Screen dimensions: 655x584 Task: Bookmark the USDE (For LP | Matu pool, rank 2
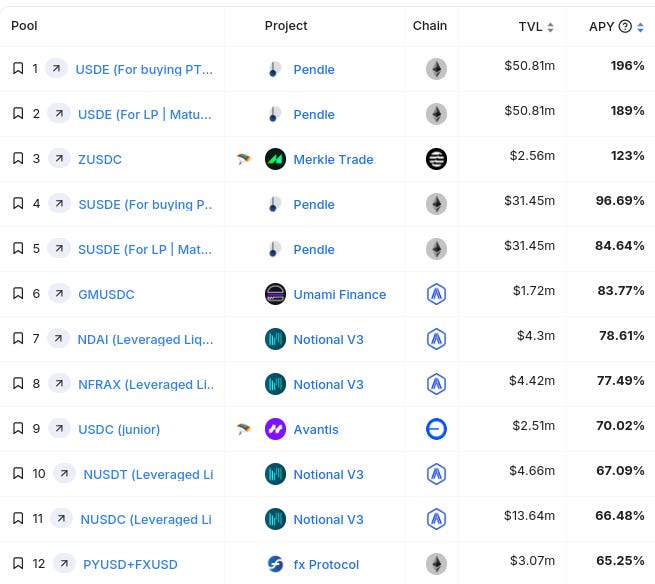coord(18,113)
